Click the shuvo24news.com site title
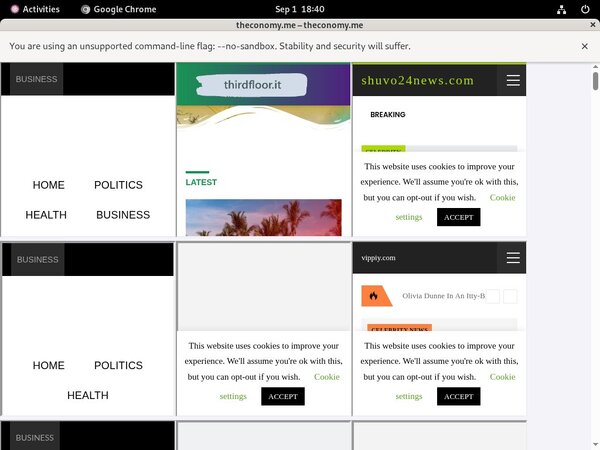Screen dimensions: 600x450 [x=418, y=80]
